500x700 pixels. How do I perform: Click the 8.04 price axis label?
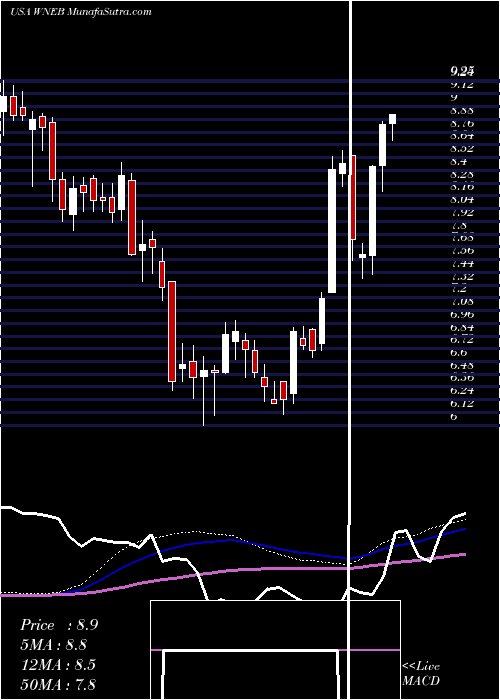click(x=462, y=199)
